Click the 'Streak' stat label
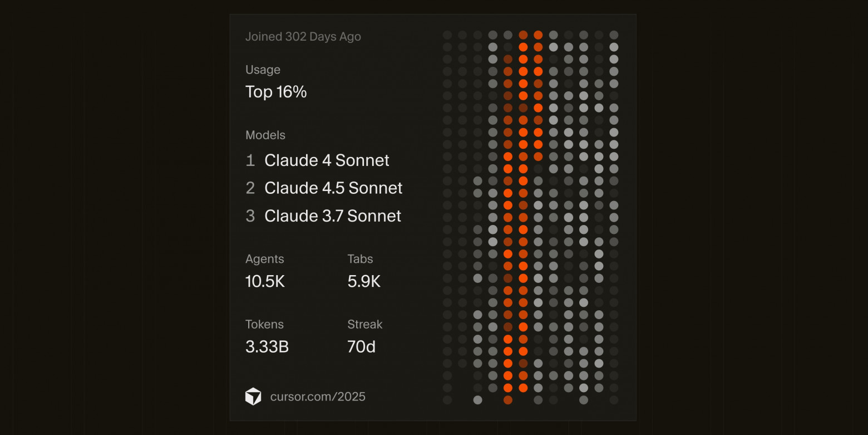 pos(365,324)
